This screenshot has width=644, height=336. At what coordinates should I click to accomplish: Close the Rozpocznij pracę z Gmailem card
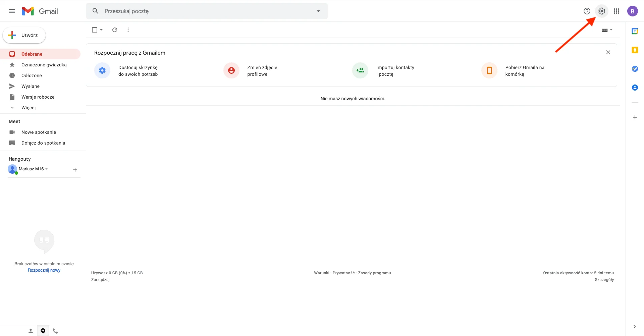(608, 52)
